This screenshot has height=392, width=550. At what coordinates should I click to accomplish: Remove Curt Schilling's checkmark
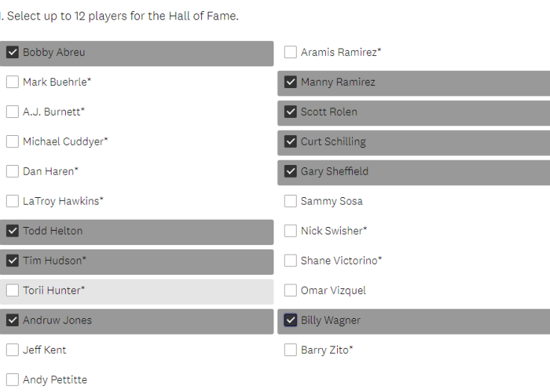point(291,142)
